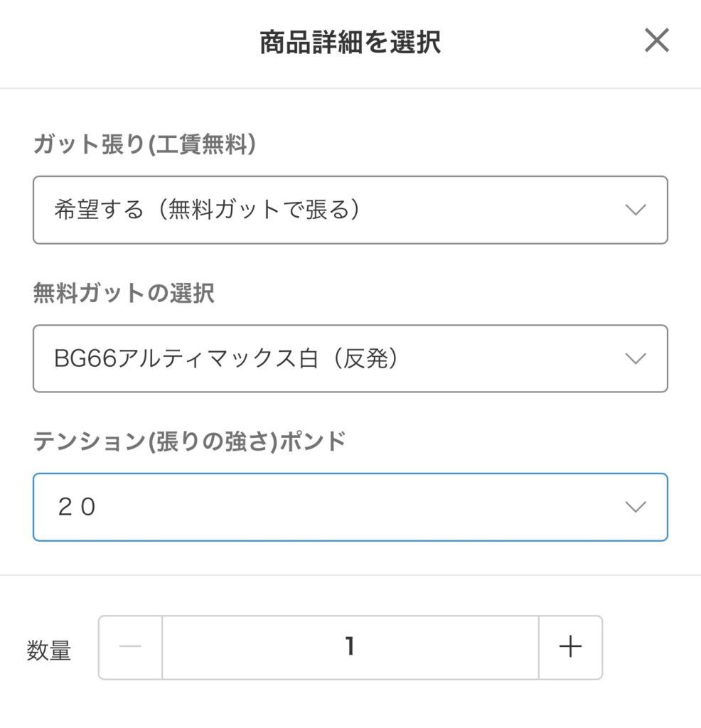Screen dimensions: 701x728
Task: Close the 商品詳細を選択 dialog
Action: (x=657, y=40)
